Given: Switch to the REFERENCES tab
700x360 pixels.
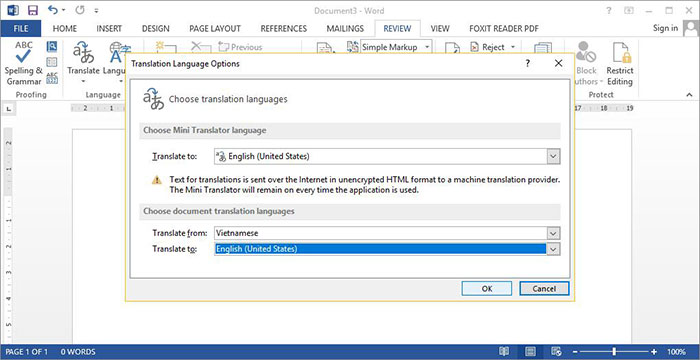Looking at the screenshot, I should coord(283,29).
